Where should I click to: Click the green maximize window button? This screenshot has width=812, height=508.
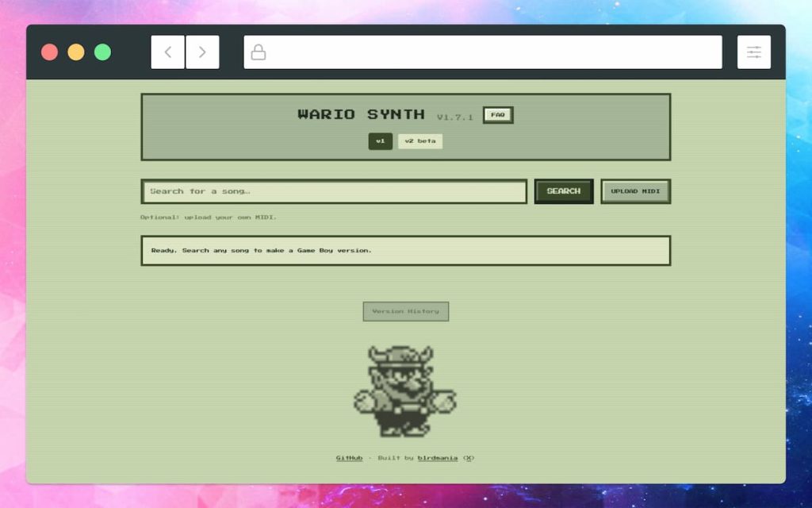[102, 52]
